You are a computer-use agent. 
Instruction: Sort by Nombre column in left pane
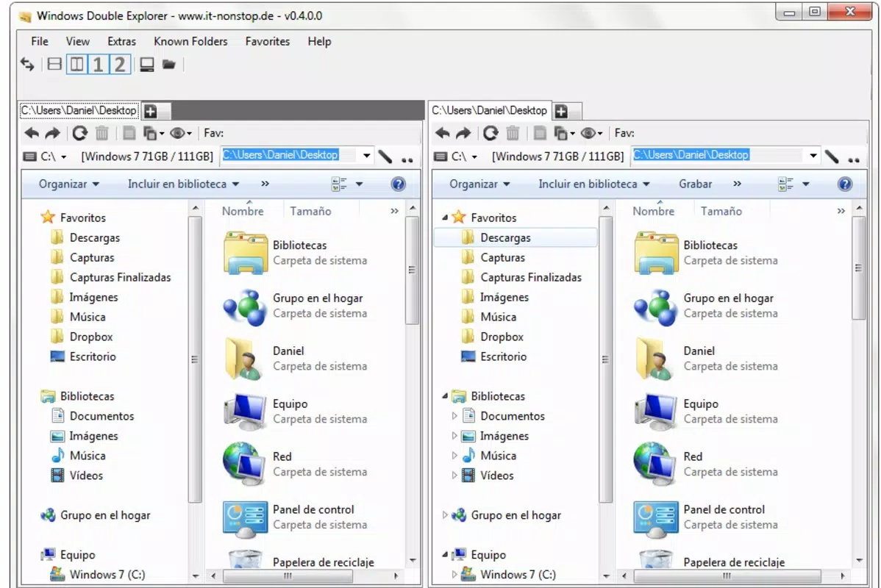243,211
